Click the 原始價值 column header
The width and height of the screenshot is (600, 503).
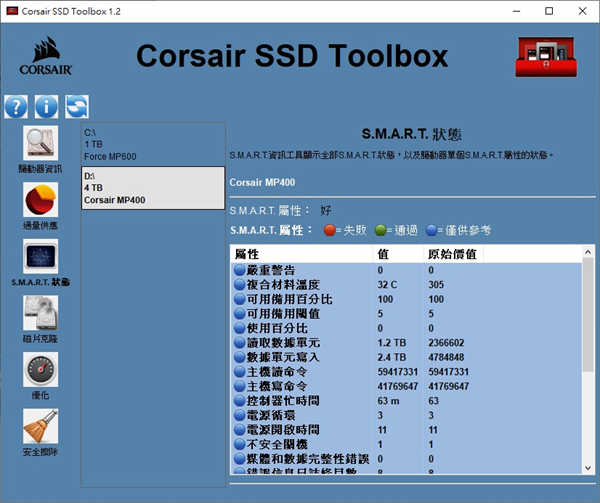[453, 254]
